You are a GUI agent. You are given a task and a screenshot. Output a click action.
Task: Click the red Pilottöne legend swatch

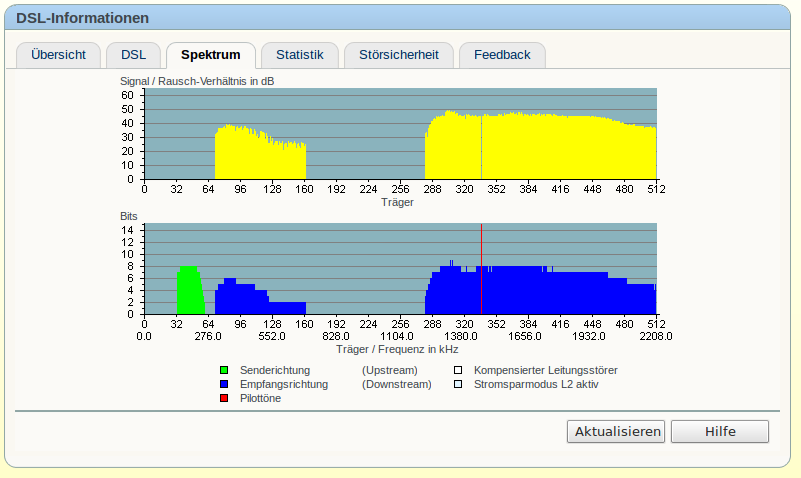click(224, 398)
